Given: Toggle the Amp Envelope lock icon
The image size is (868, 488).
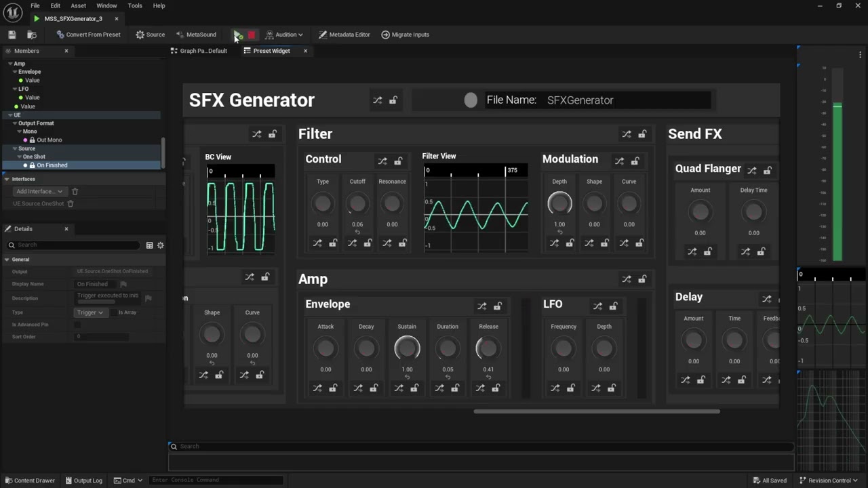Looking at the screenshot, I should pyautogui.click(x=497, y=306).
